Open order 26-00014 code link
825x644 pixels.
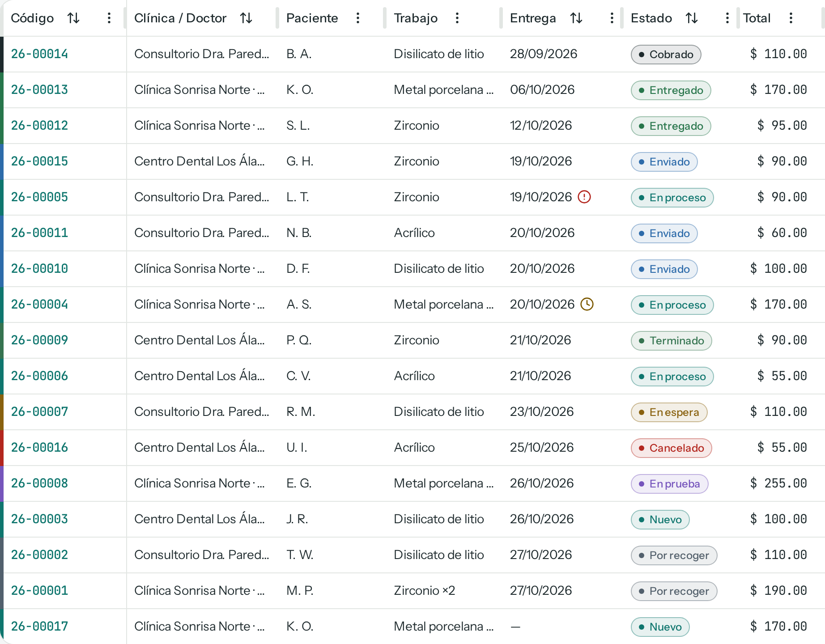[39, 54]
